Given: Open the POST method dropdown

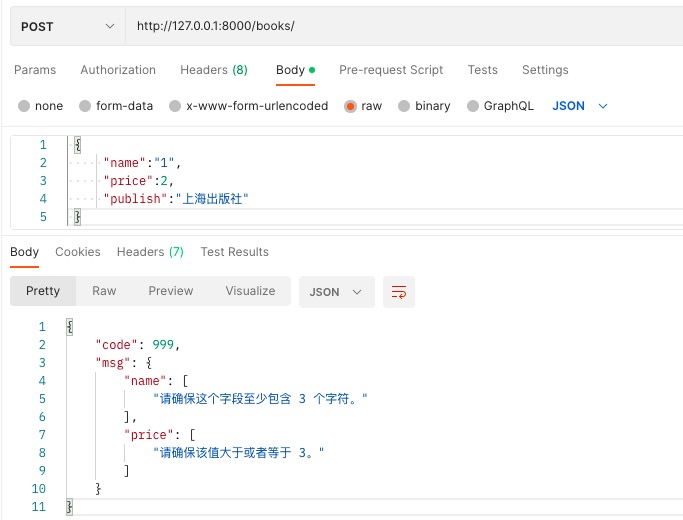Looking at the screenshot, I should [x=68, y=26].
